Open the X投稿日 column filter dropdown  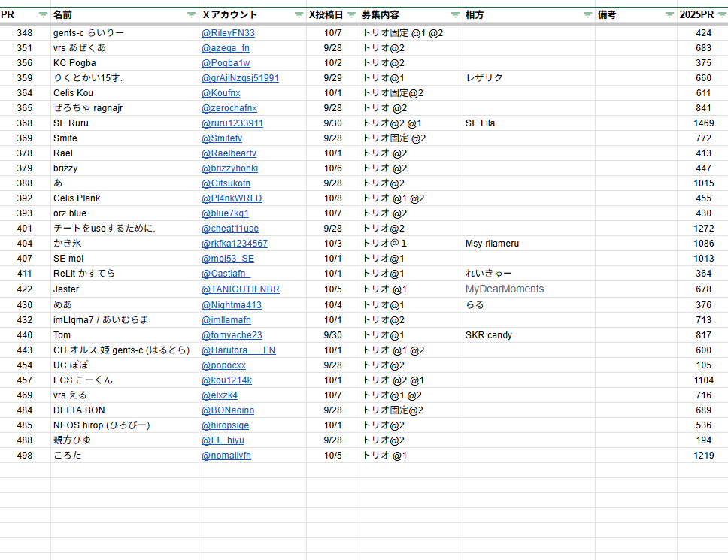tap(351, 15)
